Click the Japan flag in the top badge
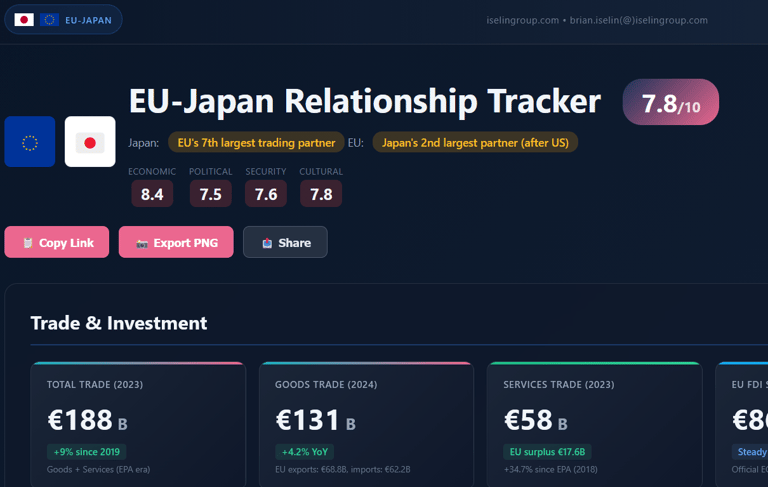768x487 pixels. coord(24,20)
